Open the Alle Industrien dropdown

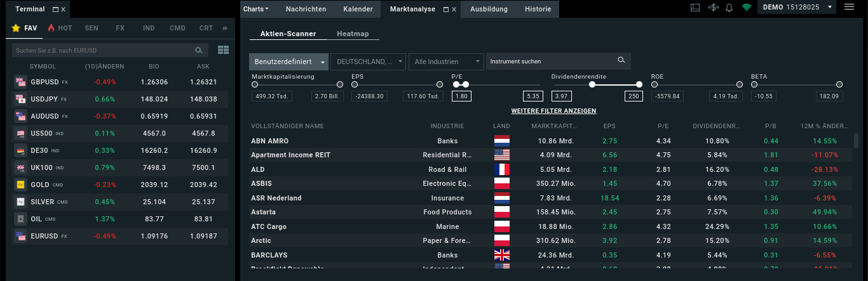click(447, 62)
